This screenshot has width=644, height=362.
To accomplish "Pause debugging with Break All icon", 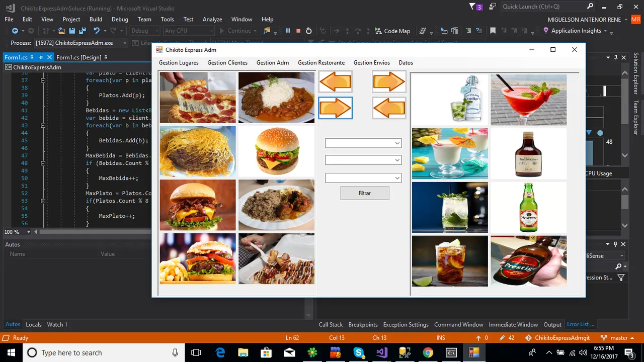I will point(288,31).
